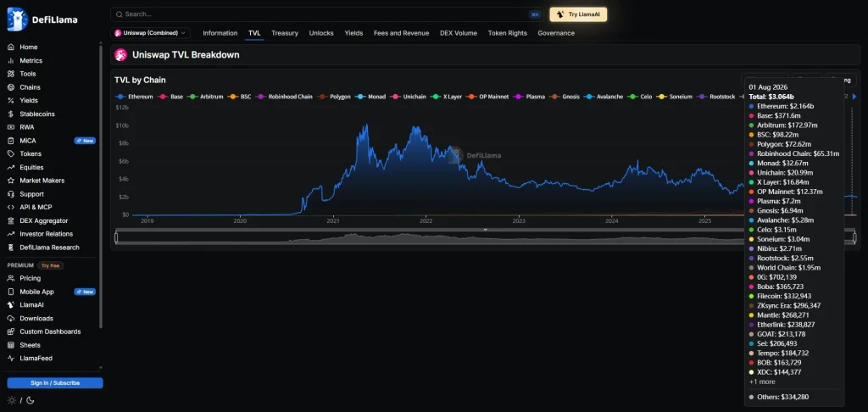
Task: Open Tokens via its tag icon
Action: coord(10,154)
